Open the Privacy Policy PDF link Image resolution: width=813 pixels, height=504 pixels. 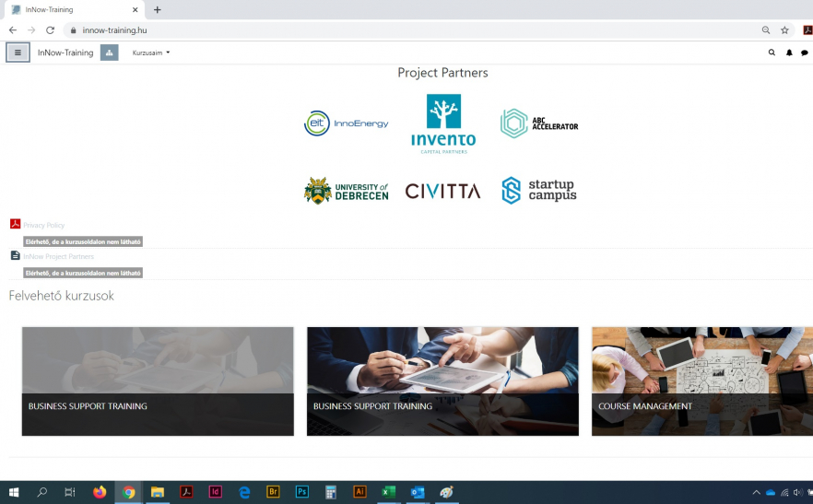coord(43,225)
